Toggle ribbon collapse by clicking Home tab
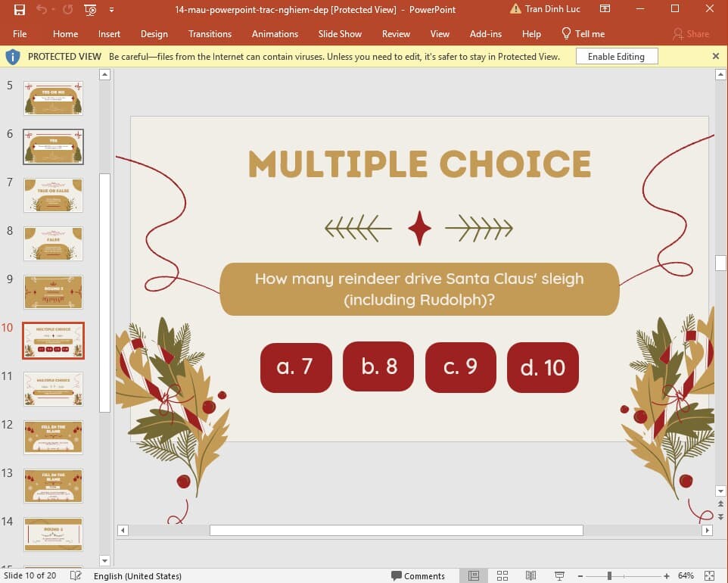This screenshot has width=728, height=583. click(65, 34)
